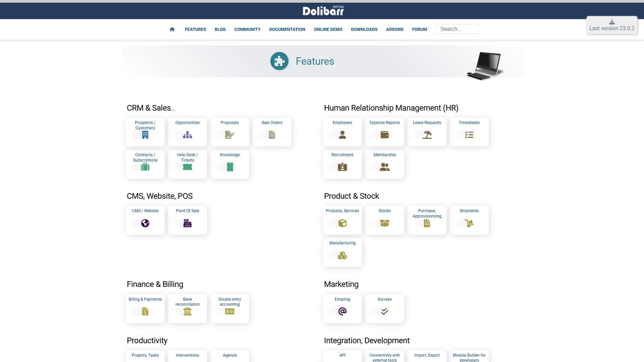Click the Sale Orders document icon
The height and width of the screenshot is (362, 644).
[272, 135]
